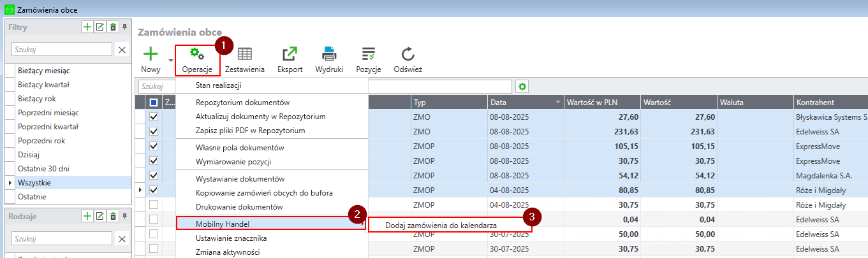Screen dimensions: 868x258
Task: Choose Repozytorium dokumentów from the menu
Action: pos(242,103)
